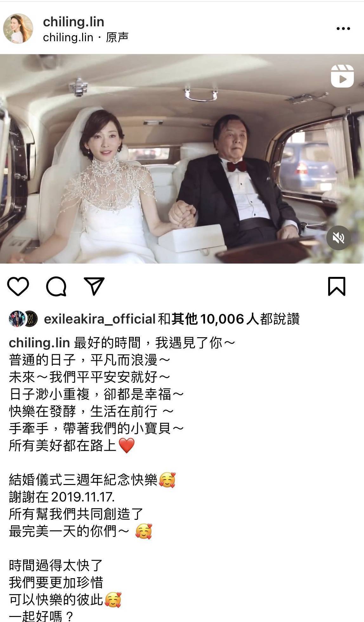Visit the exileakira_official profile link
Image resolution: width=364 pixels, height=622 pixels.
click(100, 319)
